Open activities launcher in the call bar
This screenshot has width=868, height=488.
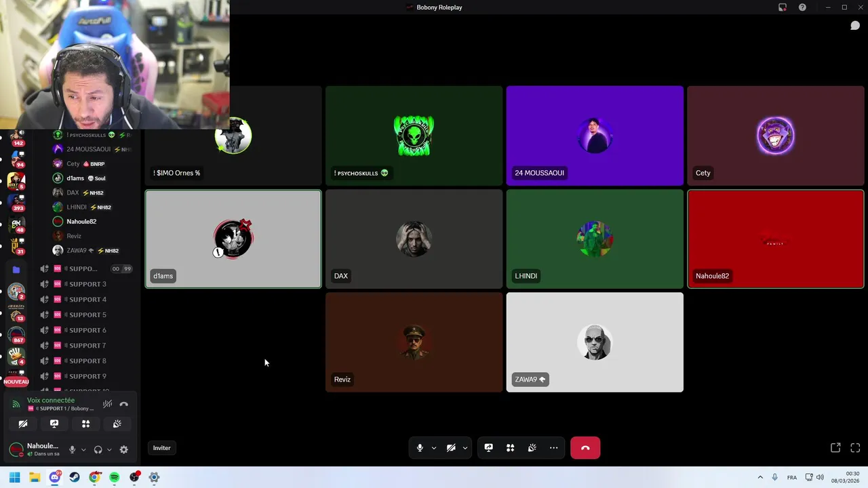point(510,448)
